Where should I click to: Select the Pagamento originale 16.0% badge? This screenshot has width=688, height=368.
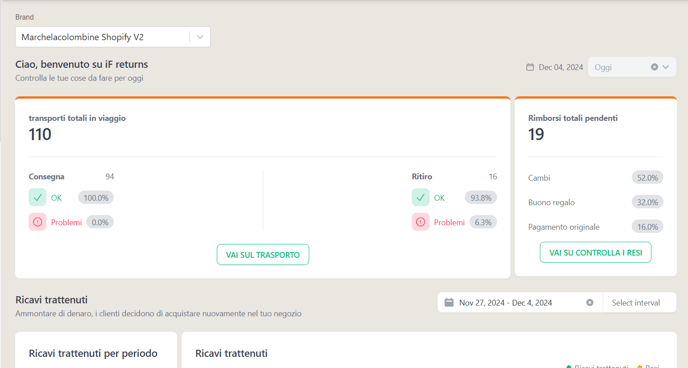(648, 227)
